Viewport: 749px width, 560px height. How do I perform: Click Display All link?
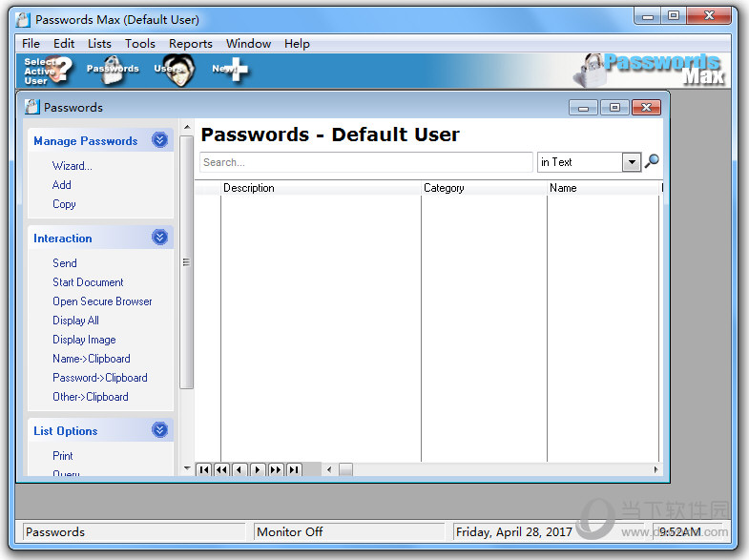[x=75, y=321]
